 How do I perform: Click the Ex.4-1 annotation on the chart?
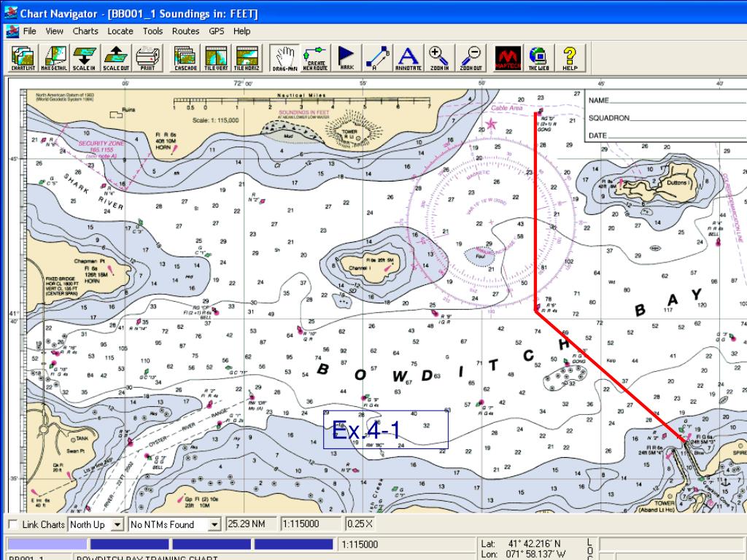click(x=385, y=429)
